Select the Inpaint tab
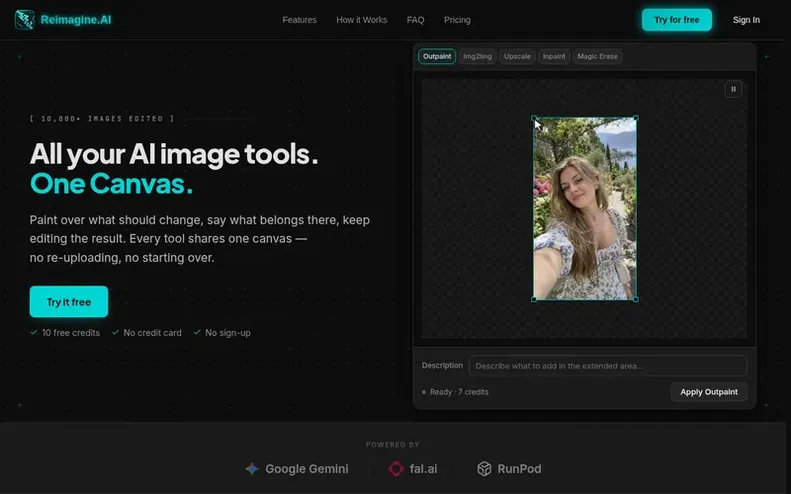 (x=554, y=57)
